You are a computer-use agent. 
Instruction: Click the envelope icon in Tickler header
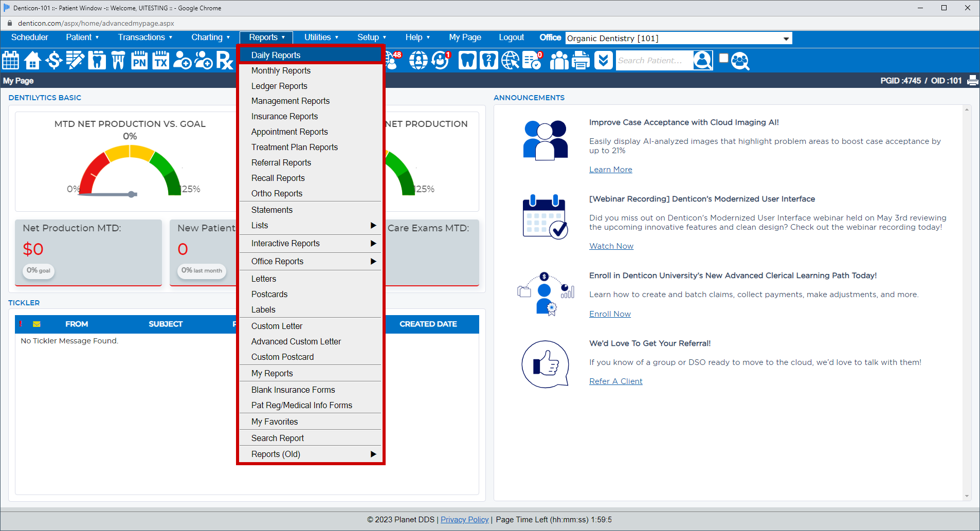[37, 324]
